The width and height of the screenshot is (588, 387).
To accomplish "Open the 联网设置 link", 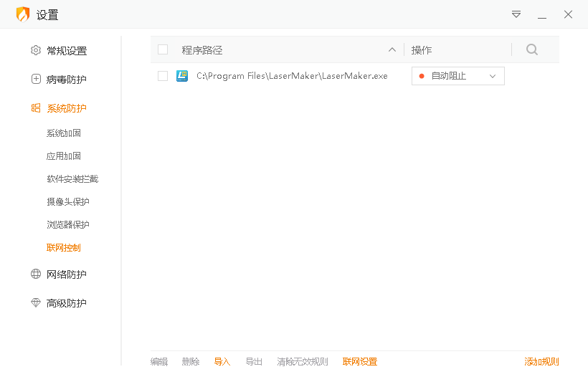I will tap(360, 362).
